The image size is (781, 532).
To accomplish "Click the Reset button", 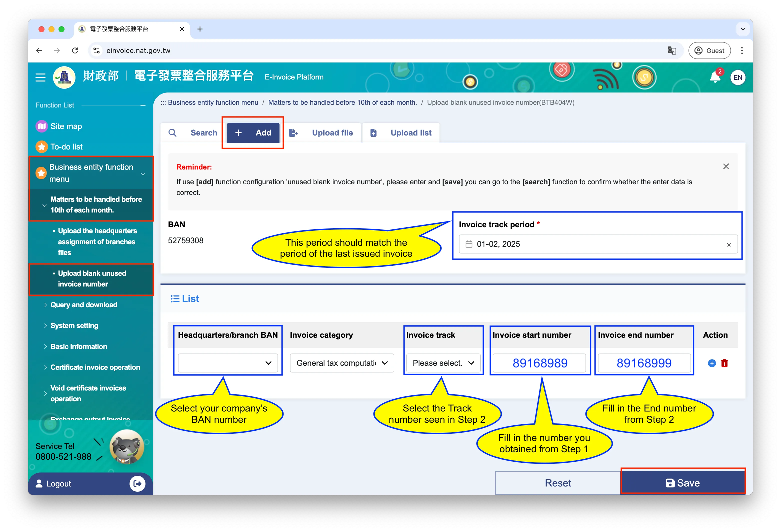I will click(557, 483).
